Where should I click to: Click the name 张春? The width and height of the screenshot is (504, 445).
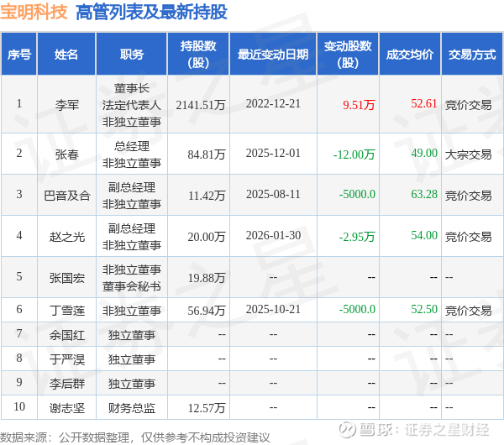(67, 154)
